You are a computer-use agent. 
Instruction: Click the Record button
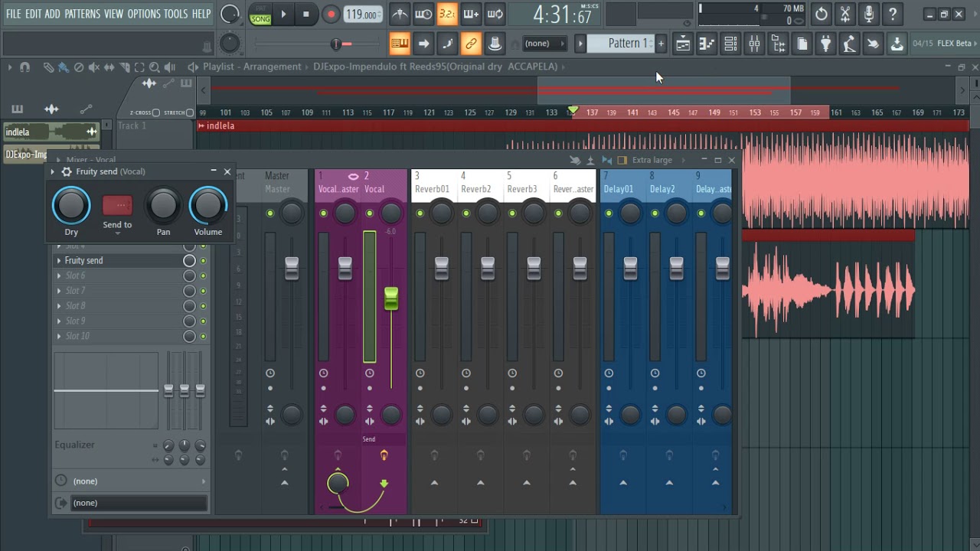point(331,14)
